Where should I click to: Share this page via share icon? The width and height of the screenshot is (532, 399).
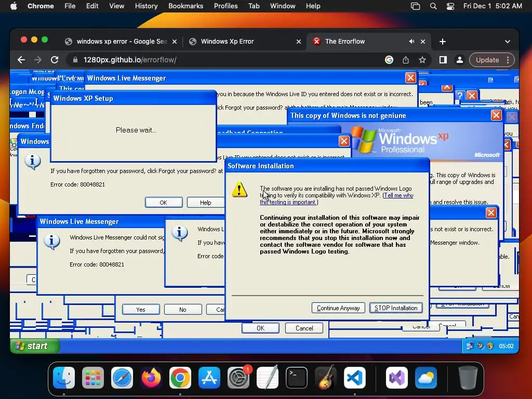click(x=405, y=60)
